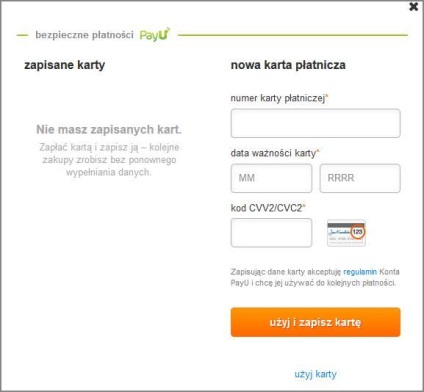Close the PayU payment dialog

point(413,7)
